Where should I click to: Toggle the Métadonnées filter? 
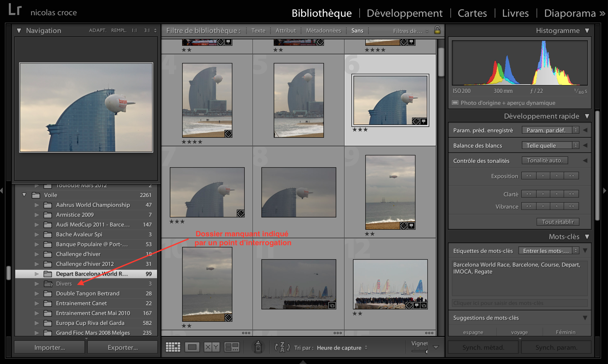(x=323, y=30)
